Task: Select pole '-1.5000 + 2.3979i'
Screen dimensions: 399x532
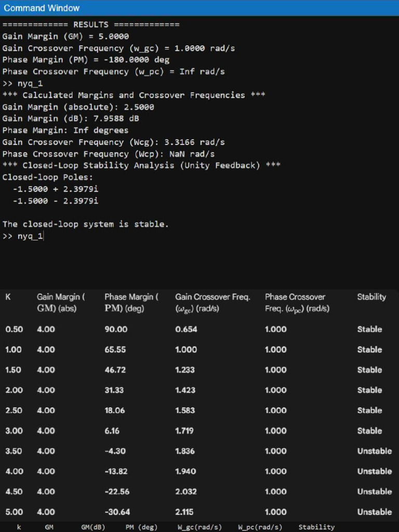Action: (x=55, y=189)
